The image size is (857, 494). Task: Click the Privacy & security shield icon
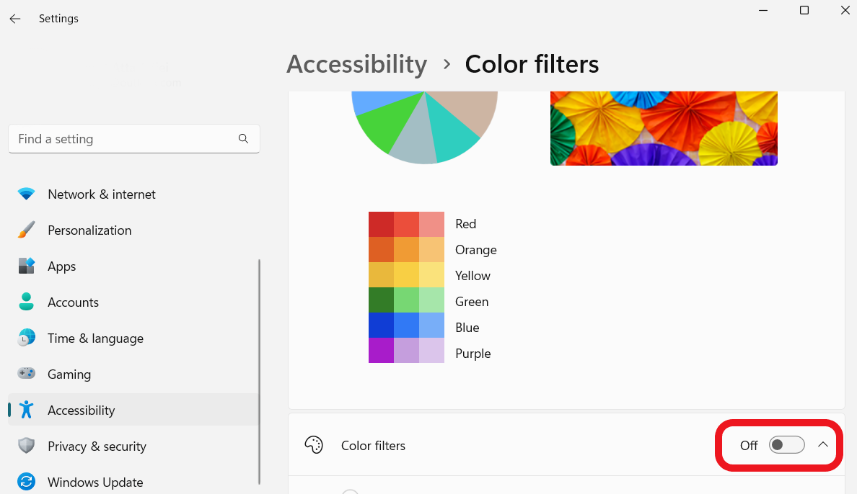tap(27, 446)
